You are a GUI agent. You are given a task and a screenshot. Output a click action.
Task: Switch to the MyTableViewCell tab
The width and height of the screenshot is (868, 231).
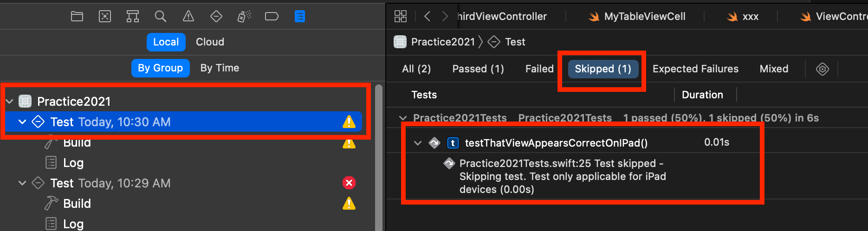pyautogui.click(x=637, y=17)
